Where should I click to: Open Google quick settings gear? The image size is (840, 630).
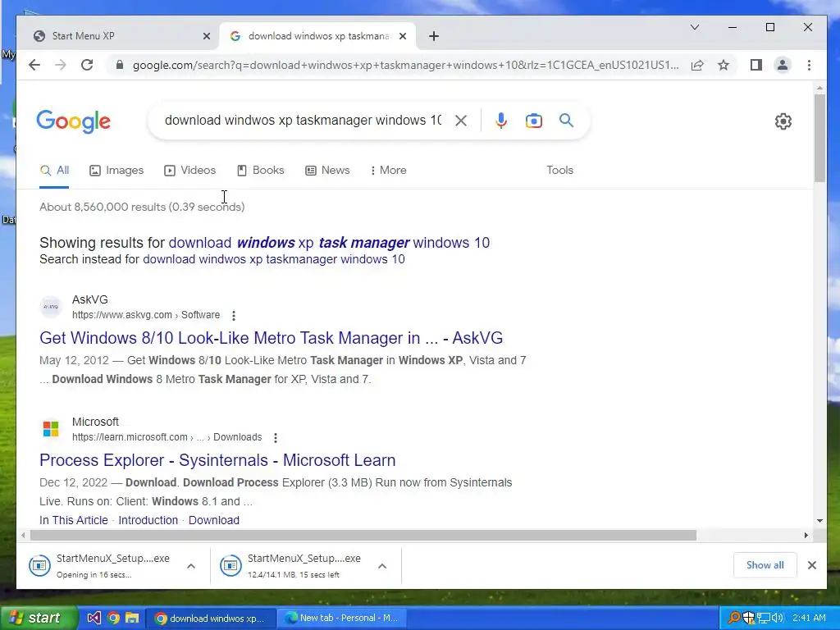[783, 121]
